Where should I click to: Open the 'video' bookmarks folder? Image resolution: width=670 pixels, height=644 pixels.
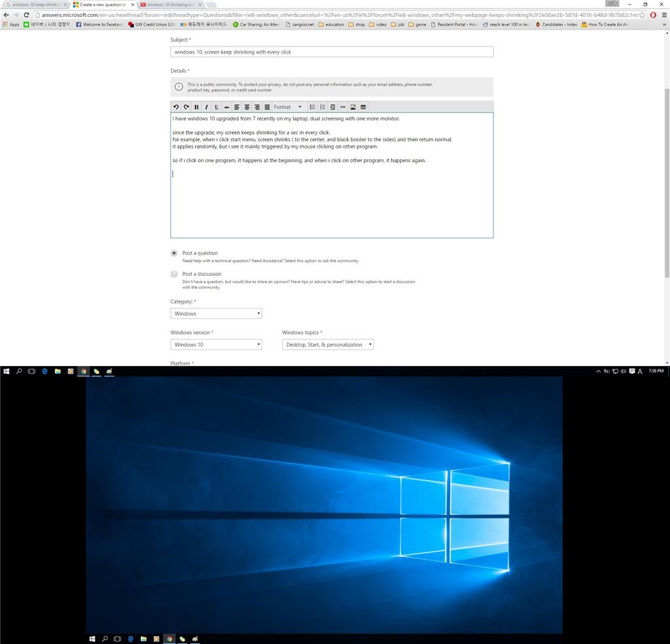point(378,25)
